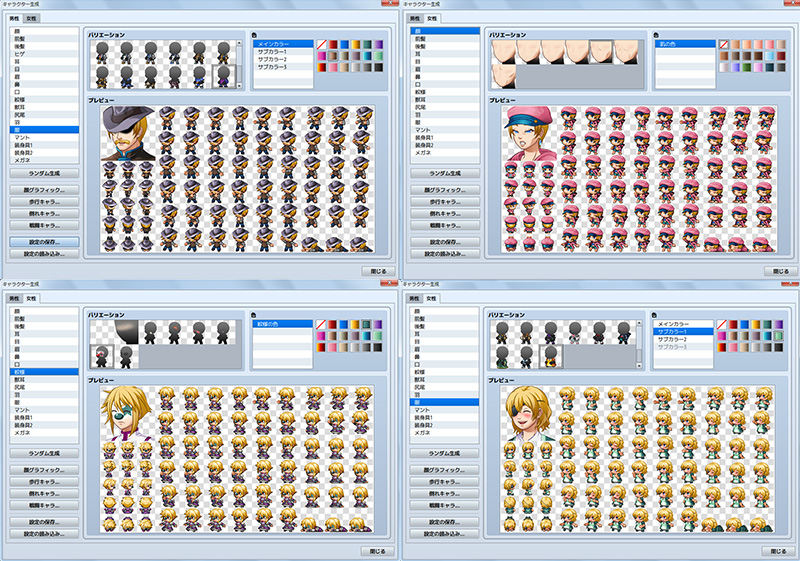Click 戦闘キャラ... in eyepatch girl window
The height and width of the screenshot is (561, 800).
(444, 505)
